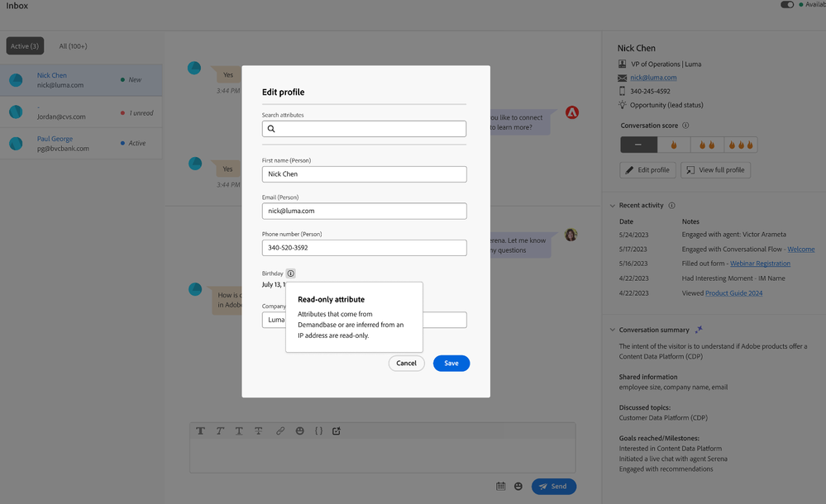Click the Conversation score info icon
826x504 pixels.
coord(685,126)
